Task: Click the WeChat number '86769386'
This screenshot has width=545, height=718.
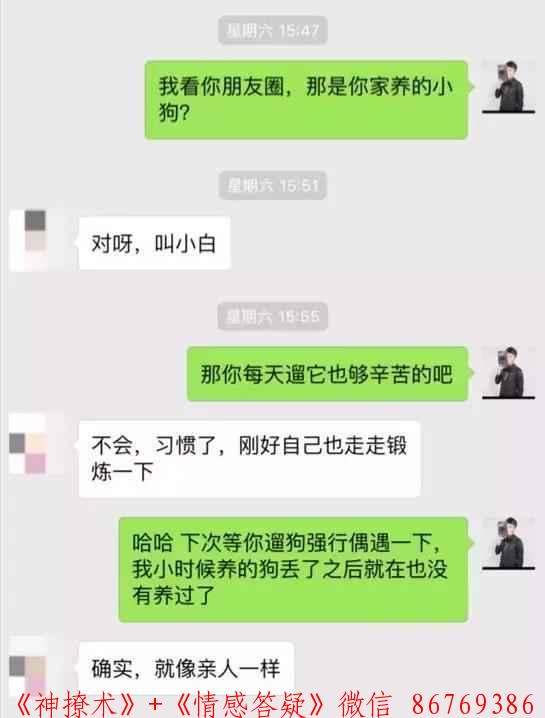Action: [x=473, y=704]
